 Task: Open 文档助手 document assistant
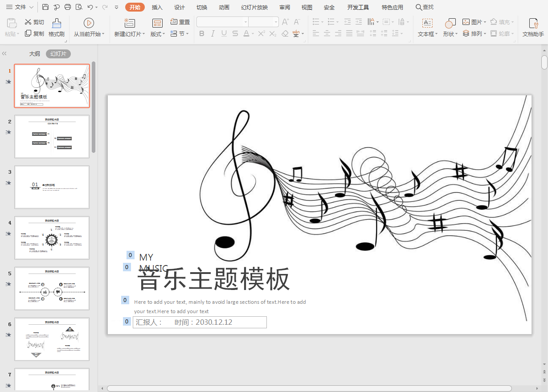(533, 23)
